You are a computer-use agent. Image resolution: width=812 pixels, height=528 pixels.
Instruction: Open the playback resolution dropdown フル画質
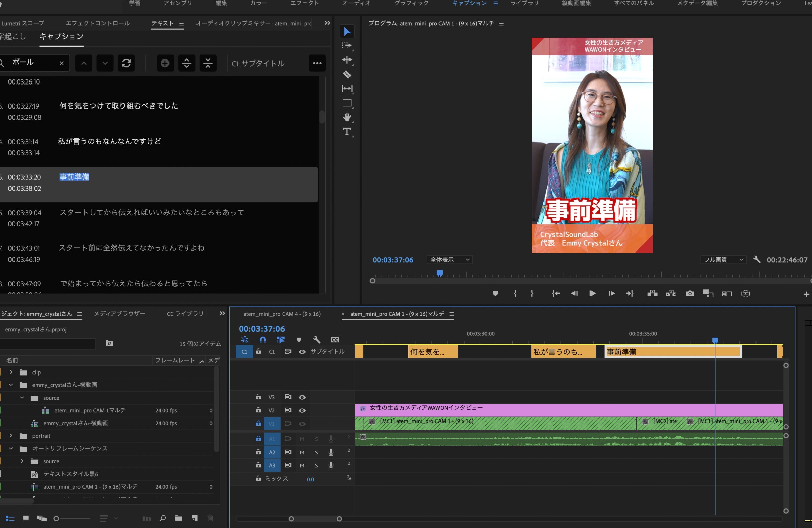724,259
